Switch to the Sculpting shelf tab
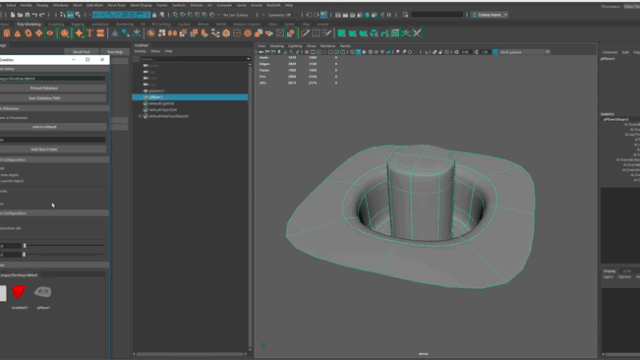 56,24
